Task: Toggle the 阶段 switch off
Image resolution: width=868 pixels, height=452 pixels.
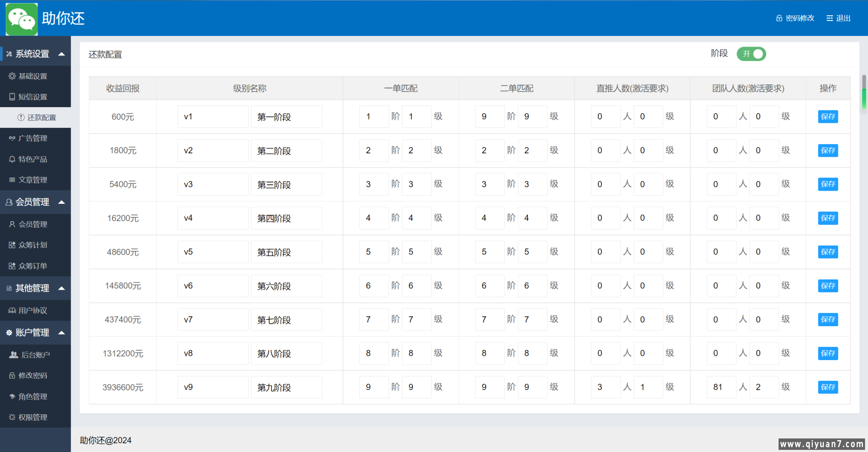Action: (751, 54)
